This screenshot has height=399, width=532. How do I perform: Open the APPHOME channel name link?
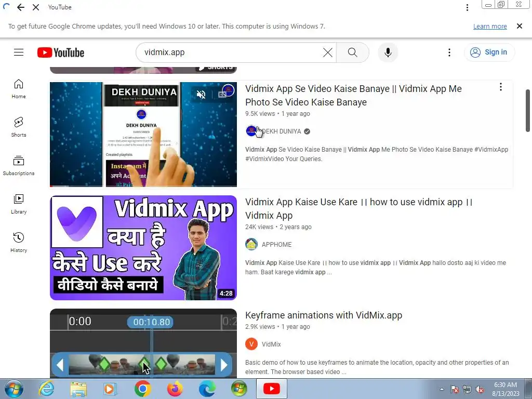pyautogui.click(x=276, y=245)
